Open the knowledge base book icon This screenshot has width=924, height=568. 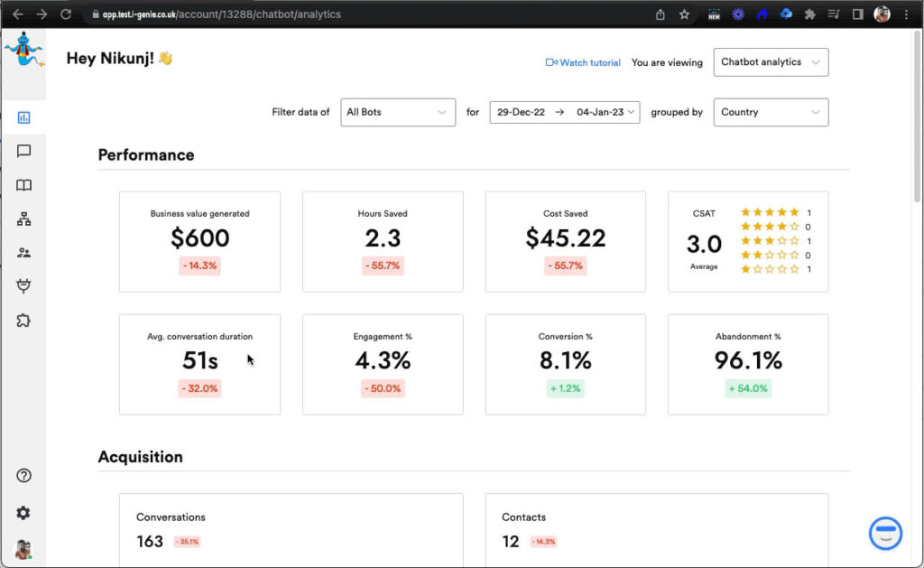pos(23,185)
